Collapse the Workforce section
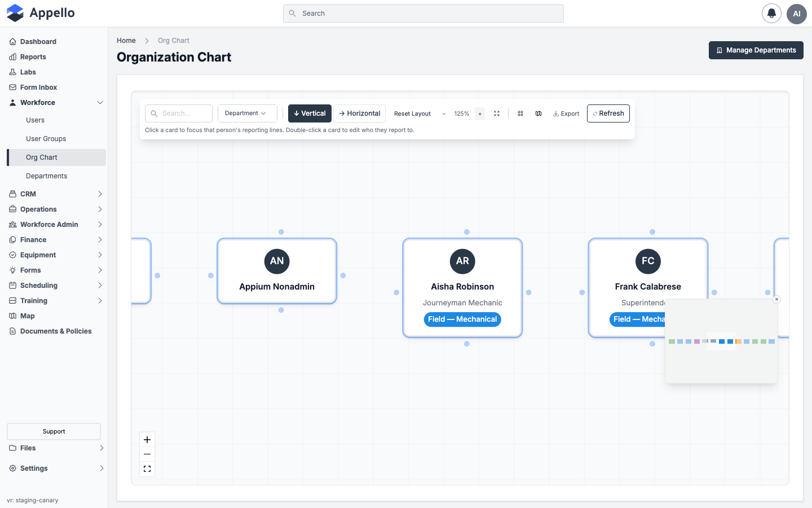The image size is (812, 508). point(56,103)
